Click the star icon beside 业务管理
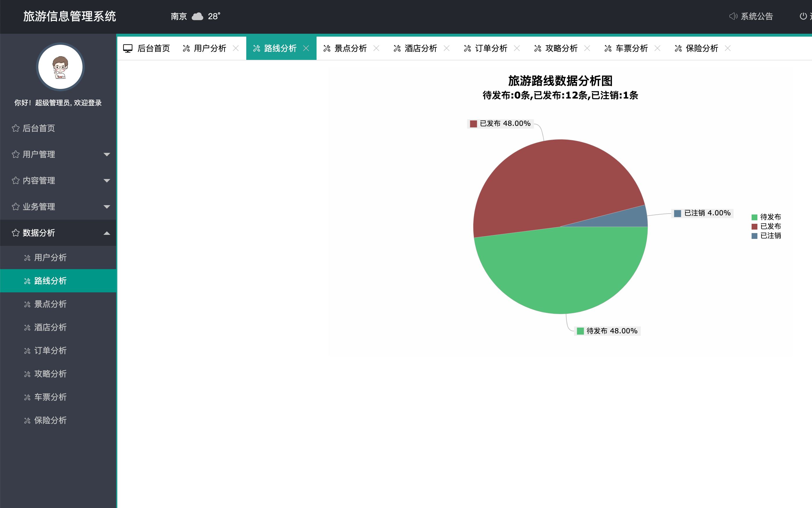Screen dimensions: 812x508 (x=15, y=207)
